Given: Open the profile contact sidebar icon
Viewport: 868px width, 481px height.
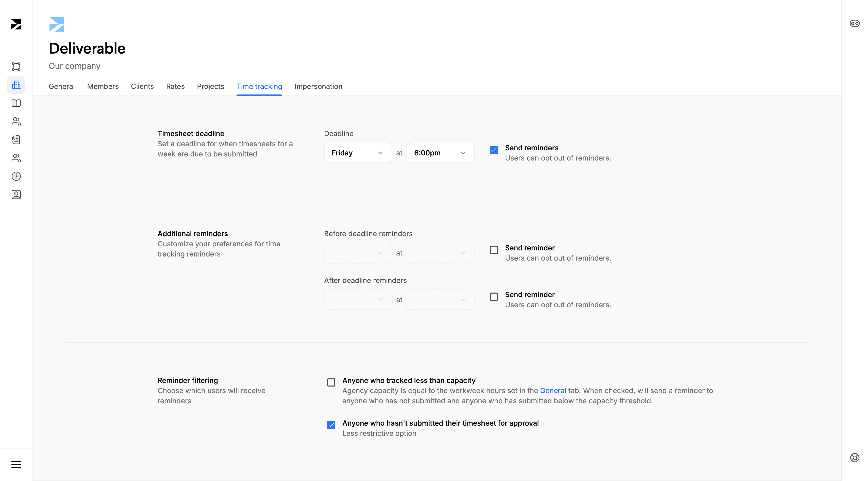Looking at the screenshot, I should (x=16, y=195).
